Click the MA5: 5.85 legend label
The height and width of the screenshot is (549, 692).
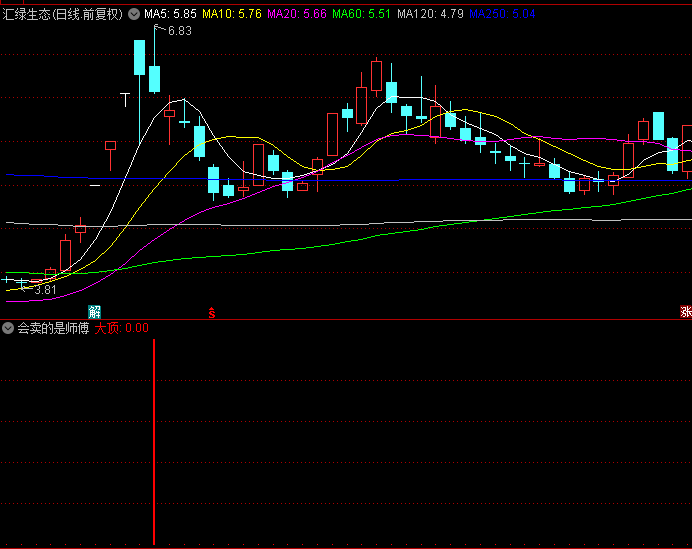click(170, 15)
